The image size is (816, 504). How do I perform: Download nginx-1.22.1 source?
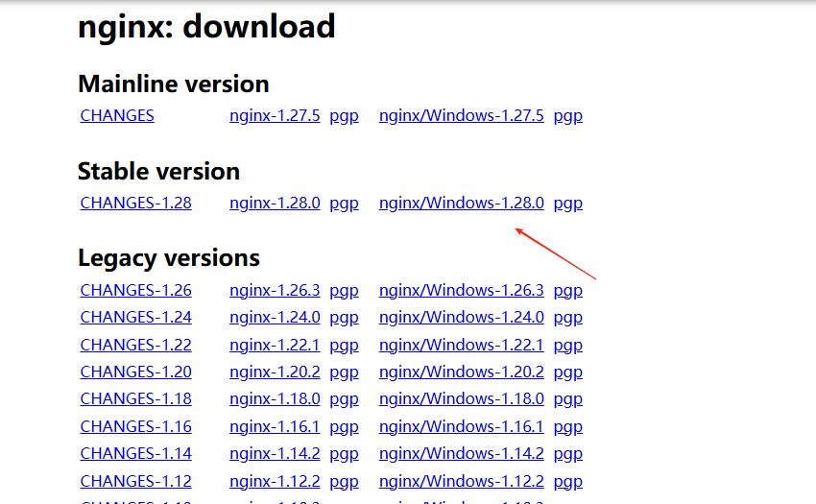[275, 345]
